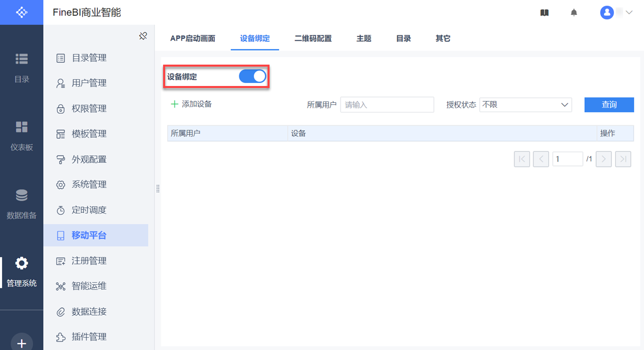Viewport: 644px width, 350px height.
Task: Switch to the 二维码配置 tab
Action: [313, 38]
